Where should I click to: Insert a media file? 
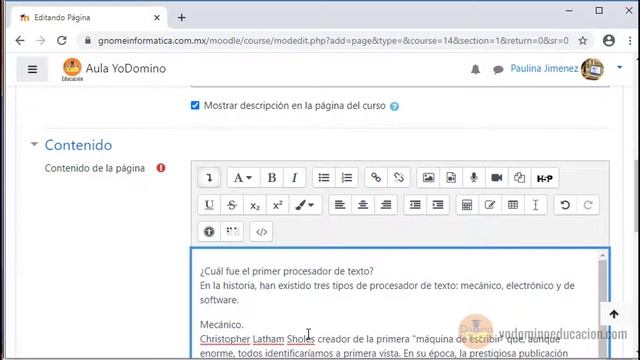451,178
